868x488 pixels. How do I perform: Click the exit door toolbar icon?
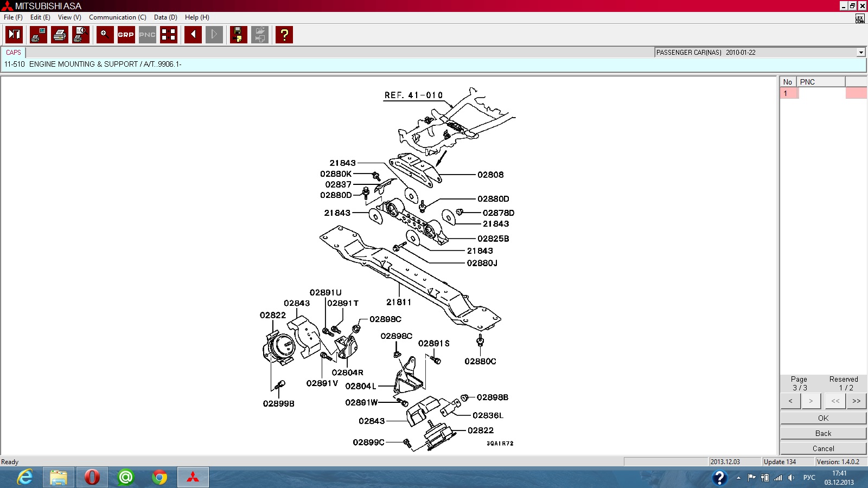coord(14,35)
